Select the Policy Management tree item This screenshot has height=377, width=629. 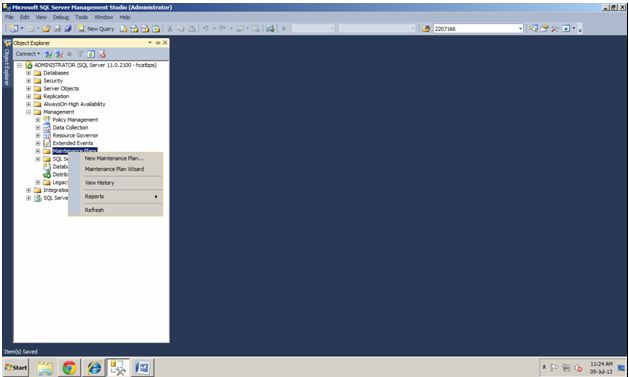pyautogui.click(x=75, y=120)
